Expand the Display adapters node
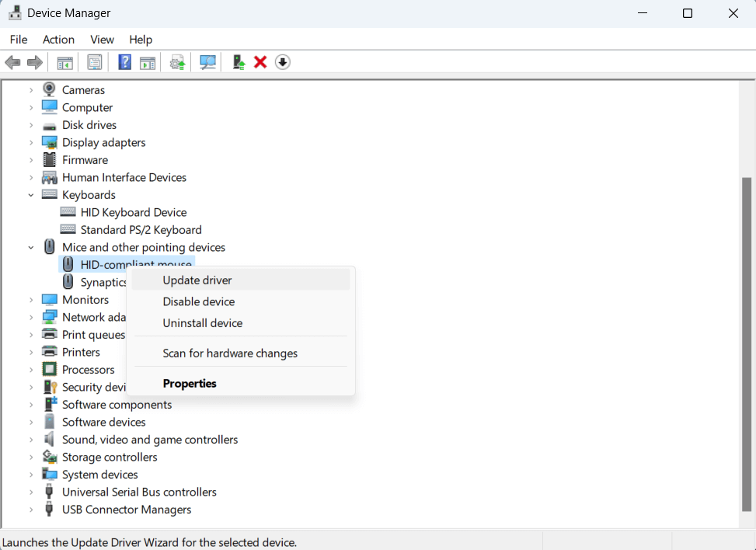This screenshot has width=756, height=550. (x=31, y=143)
